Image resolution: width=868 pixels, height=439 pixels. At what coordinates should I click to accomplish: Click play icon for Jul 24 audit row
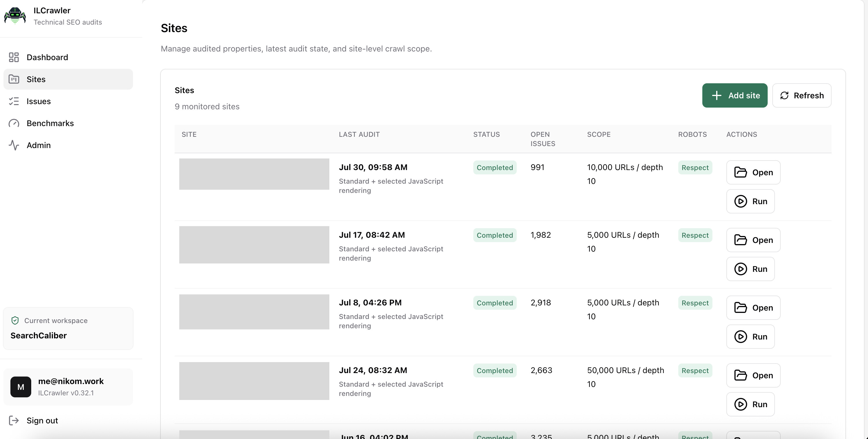click(740, 404)
